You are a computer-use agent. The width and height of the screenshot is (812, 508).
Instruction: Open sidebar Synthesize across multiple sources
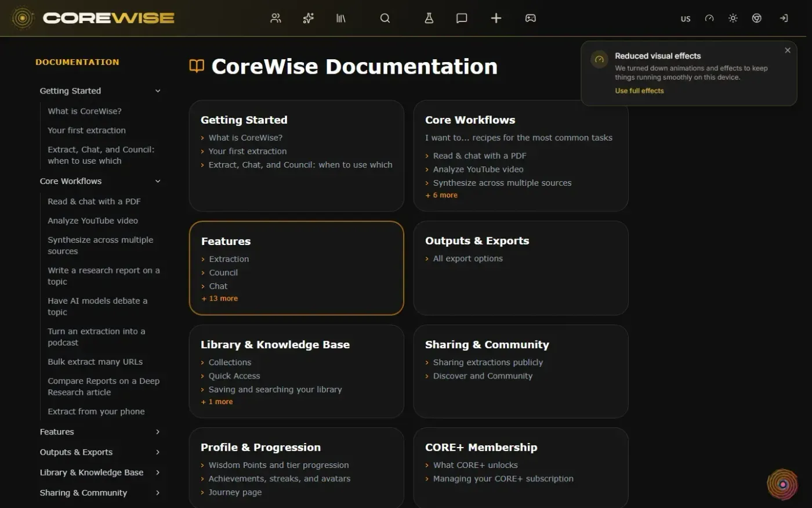(x=100, y=246)
